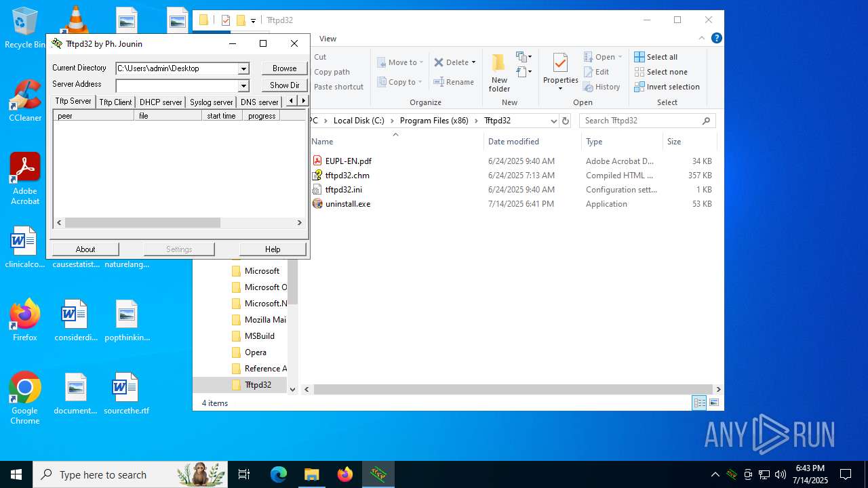Open the notification center icon
Image resolution: width=868 pixels, height=488 pixels.
pyautogui.click(x=846, y=474)
